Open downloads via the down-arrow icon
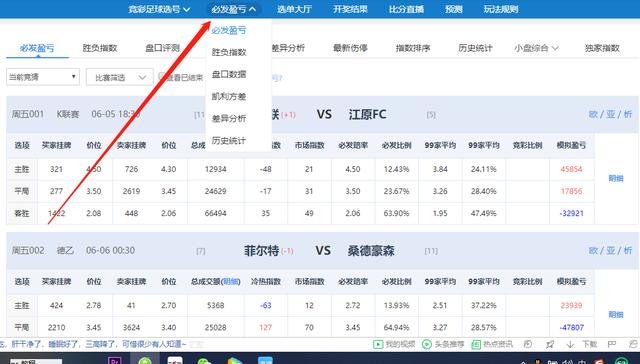This screenshot has width=640, height=364. coord(570,344)
